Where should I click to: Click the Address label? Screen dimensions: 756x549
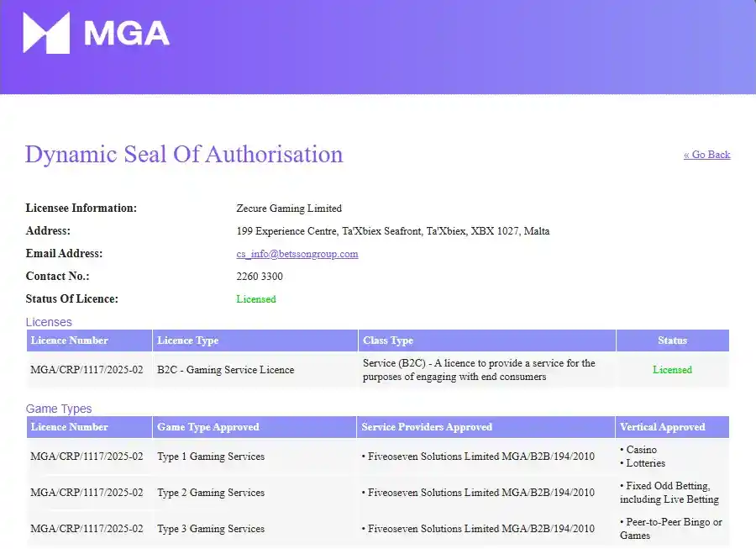click(x=48, y=230)
